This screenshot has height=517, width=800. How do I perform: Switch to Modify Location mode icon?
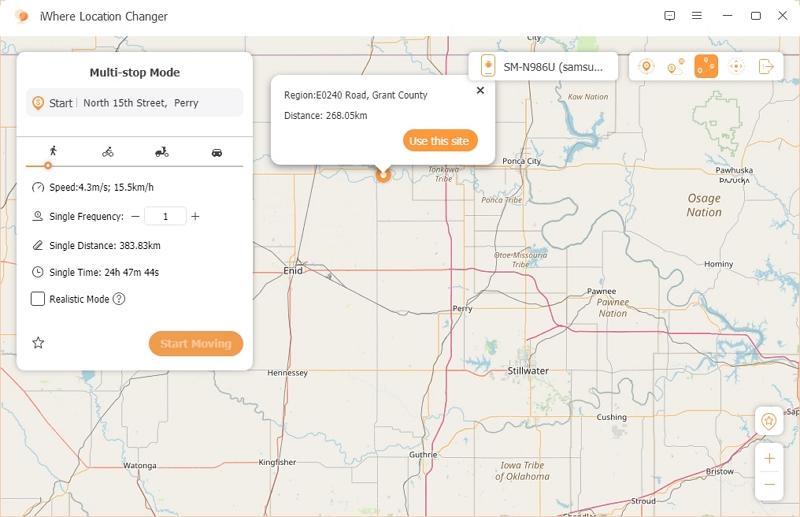coord(646,66)
